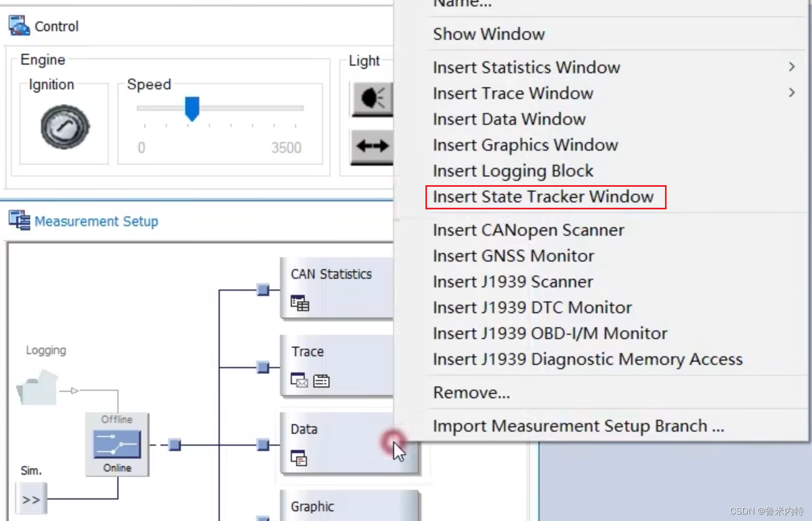
Task: Click the Speed slider handle
Action: (x=192, y=109)
